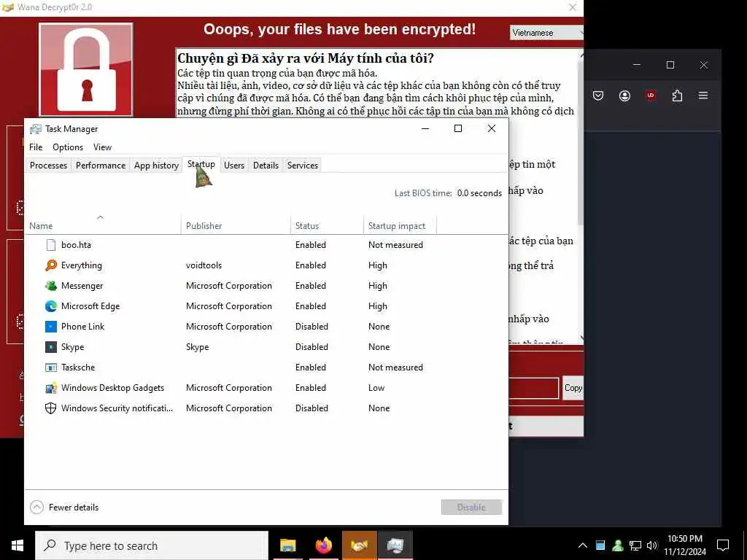Select the Microsoft Edge entry name
Screen dimensions: 747x560
[x=90, y=306]
